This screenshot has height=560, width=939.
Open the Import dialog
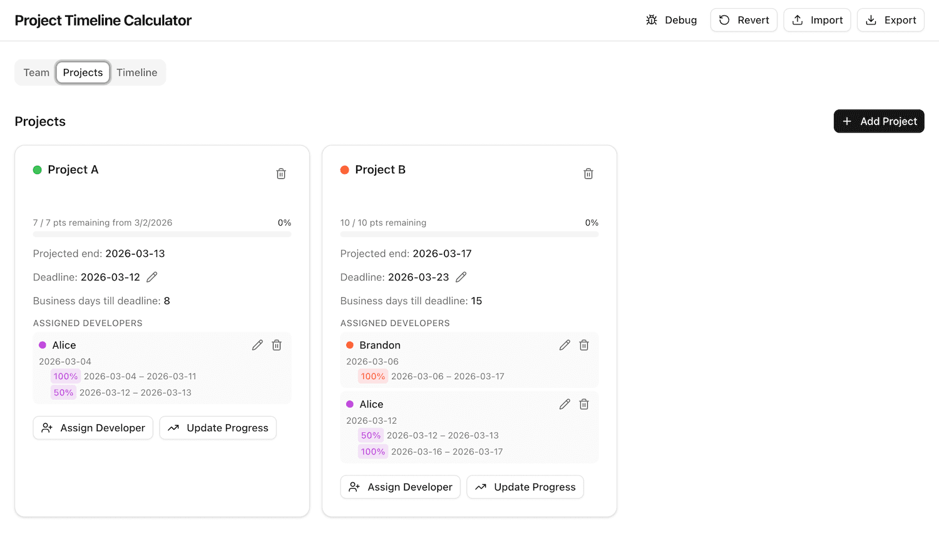pyautogui.click(x=817, y=19)
